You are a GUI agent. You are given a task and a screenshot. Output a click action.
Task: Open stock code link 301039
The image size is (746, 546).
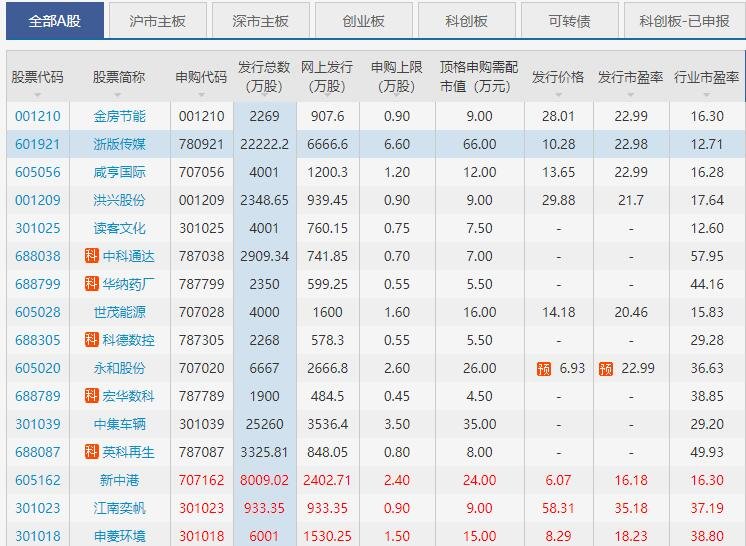(x=38, y=424)
